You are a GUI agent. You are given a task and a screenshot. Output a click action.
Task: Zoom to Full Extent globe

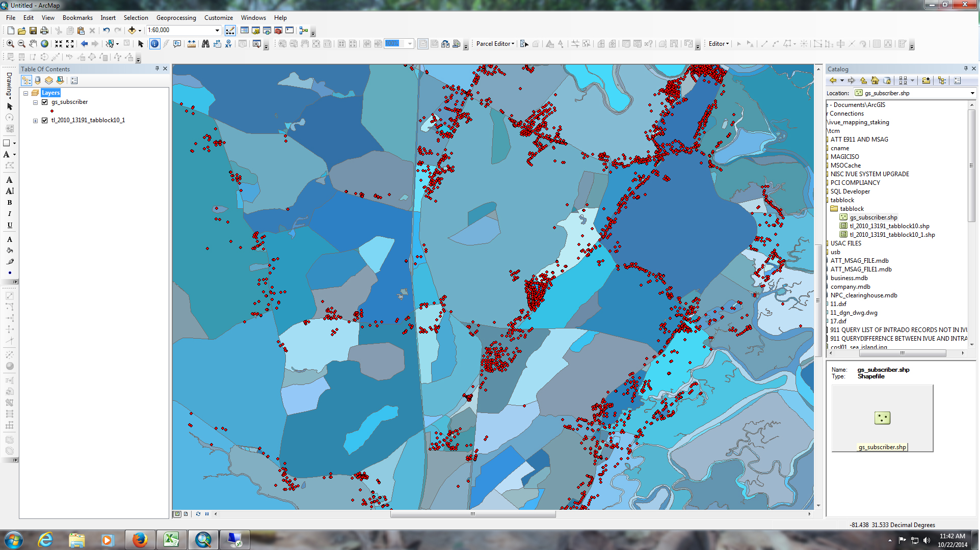click(45, 44)
